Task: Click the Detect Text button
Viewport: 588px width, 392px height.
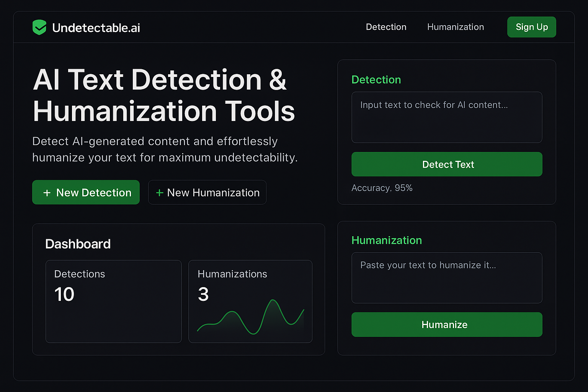Action: click(447, 164)
